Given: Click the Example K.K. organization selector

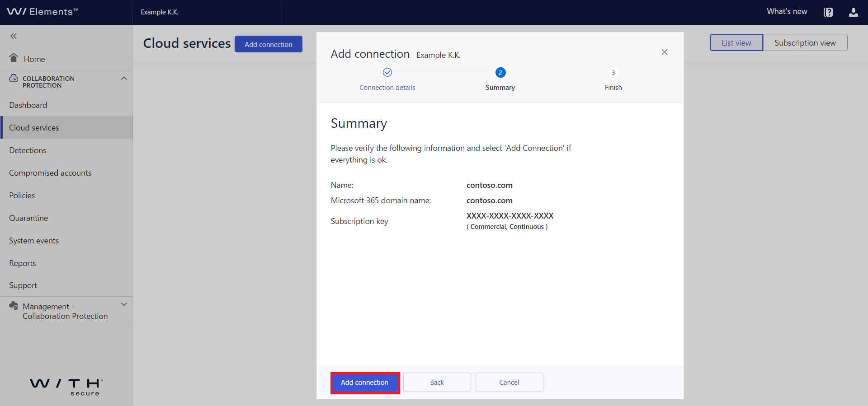Looking at the screenshot, I should (207, 12).
